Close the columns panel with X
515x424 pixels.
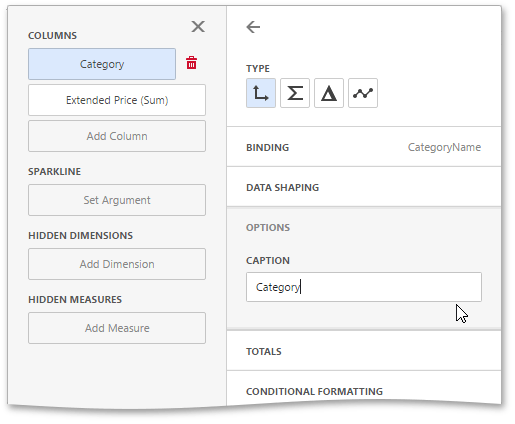(198, 26)
